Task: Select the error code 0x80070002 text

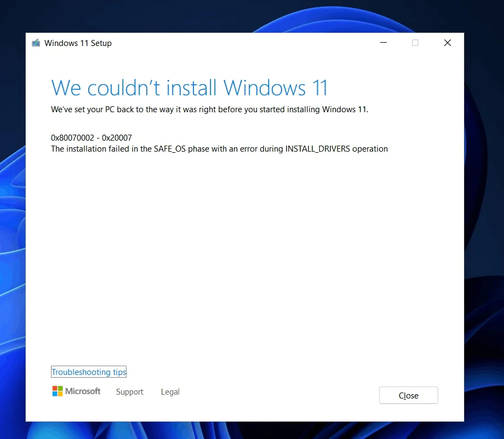Action: tap(72, 137)
